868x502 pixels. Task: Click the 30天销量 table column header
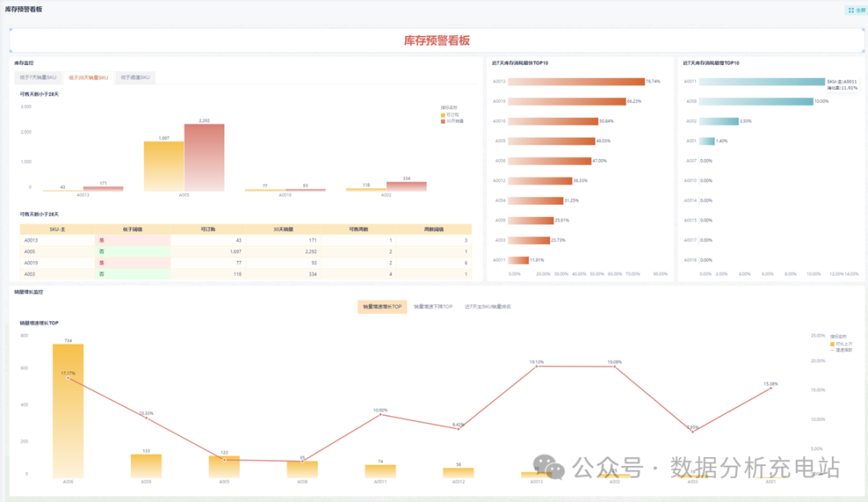[x=284, y=229]
